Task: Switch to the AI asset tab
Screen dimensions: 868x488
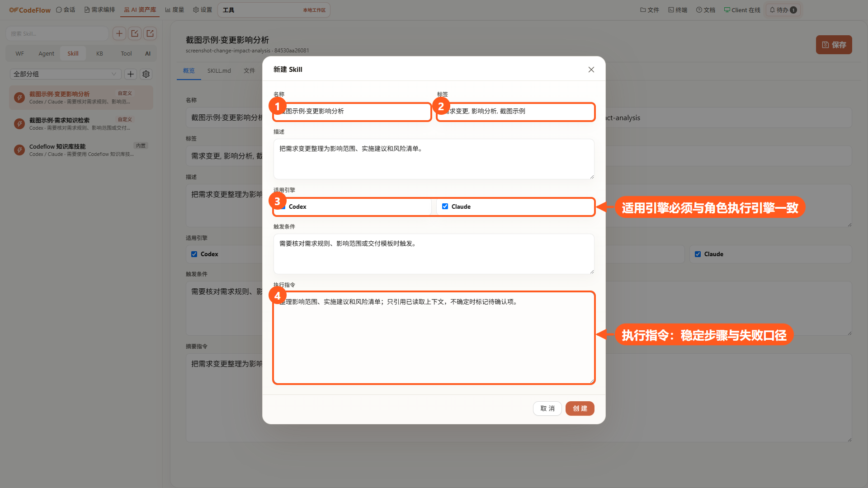Action: [148, 53]
